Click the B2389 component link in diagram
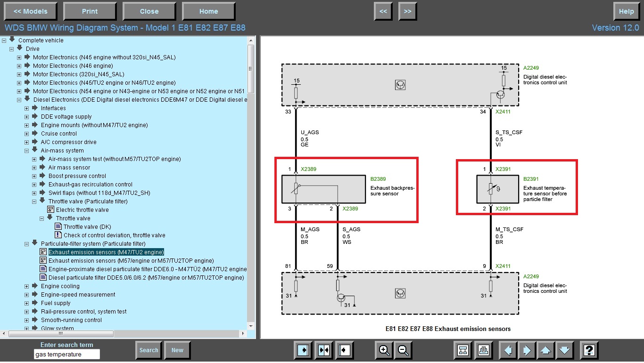Image resolution: width=644 pixels, height=363 pixels. pyautogui.click(x=378, y=179)
